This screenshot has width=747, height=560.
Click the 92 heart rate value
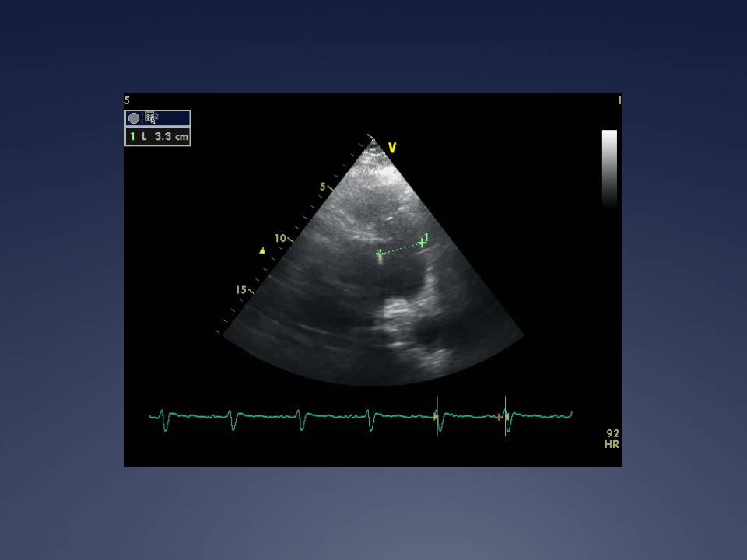pyautogui.click(x=612, y=433)
